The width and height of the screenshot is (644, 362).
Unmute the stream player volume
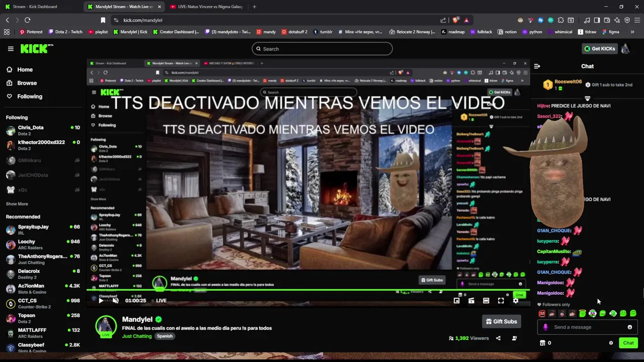tap(115, 301)
